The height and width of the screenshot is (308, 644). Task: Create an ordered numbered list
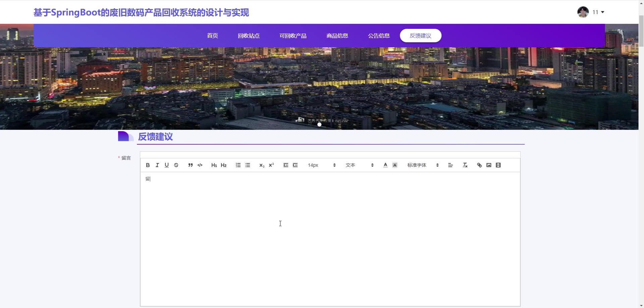click(238, 165)
